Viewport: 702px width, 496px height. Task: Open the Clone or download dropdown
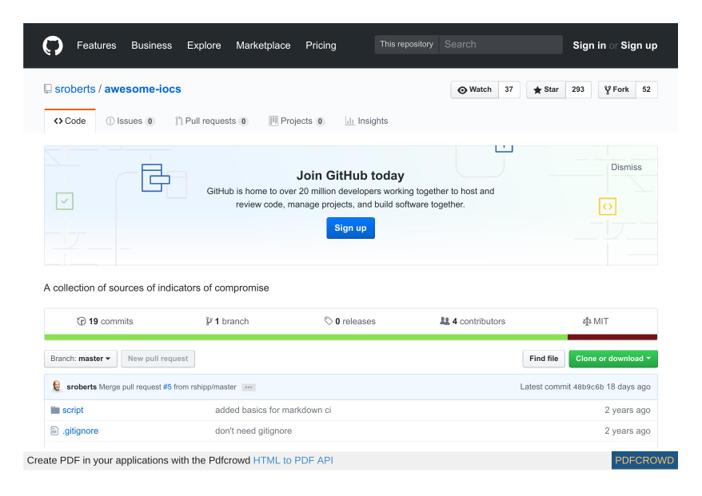613,358
